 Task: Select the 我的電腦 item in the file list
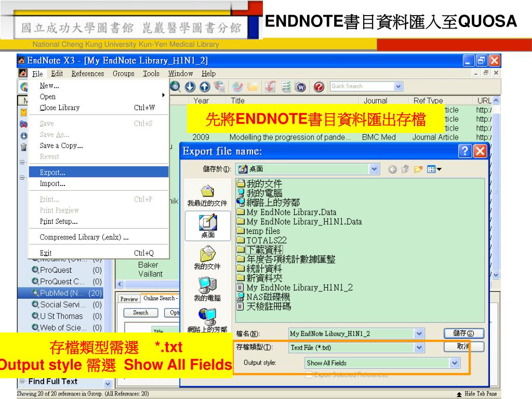click(260, 193)
